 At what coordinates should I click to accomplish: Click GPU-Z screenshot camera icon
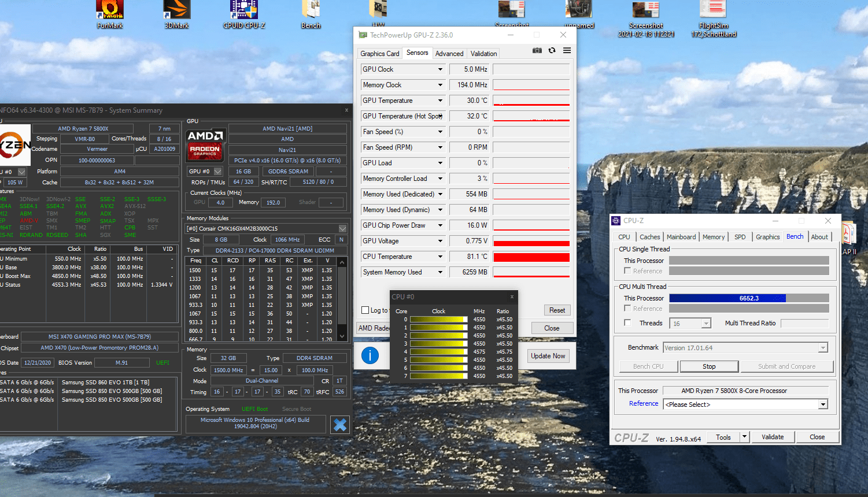pos(537,50)
